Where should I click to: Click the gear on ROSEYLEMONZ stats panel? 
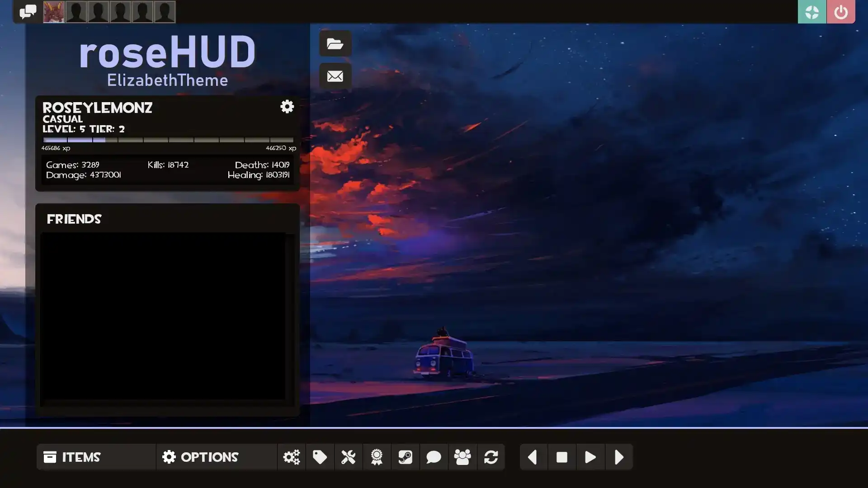point(287,107)
